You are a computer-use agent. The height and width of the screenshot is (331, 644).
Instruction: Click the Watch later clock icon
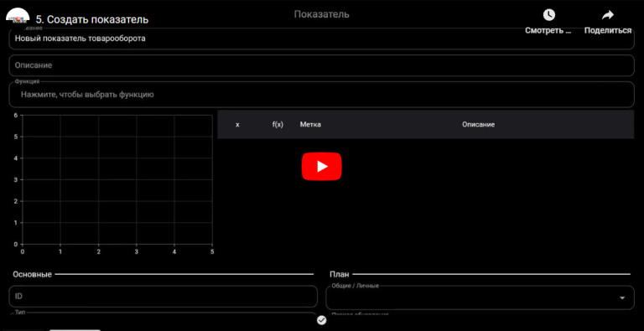(548, 15)
